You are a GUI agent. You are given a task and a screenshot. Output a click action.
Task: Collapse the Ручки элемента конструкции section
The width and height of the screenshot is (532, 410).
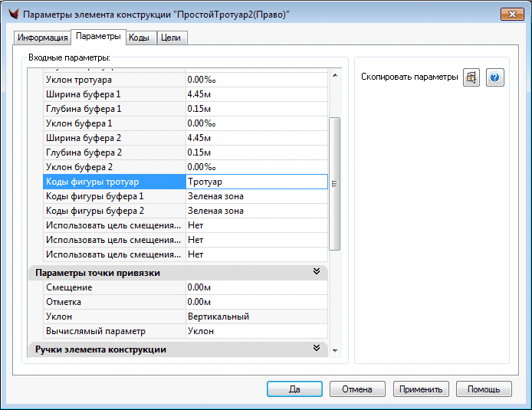coord(316,349)
